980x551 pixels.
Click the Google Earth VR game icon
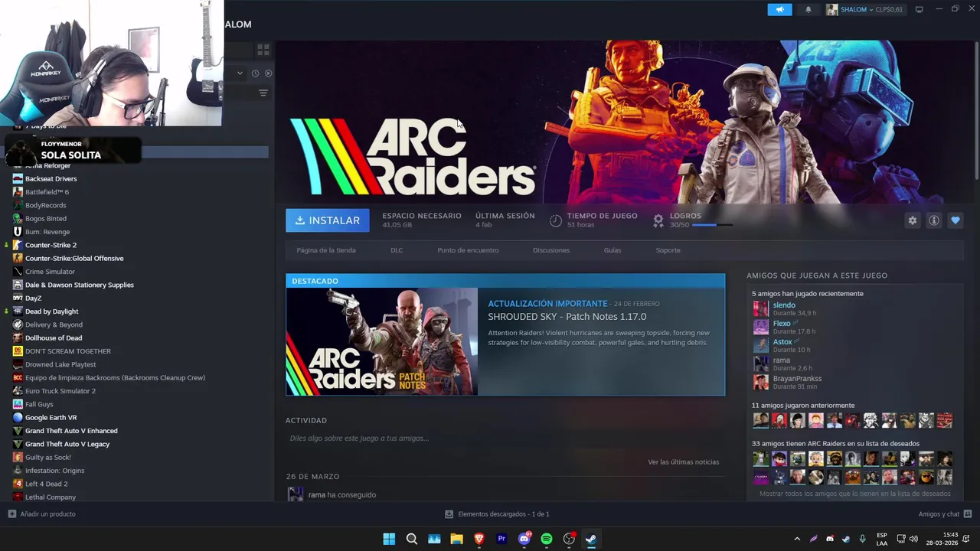click(x=18, y=418)
